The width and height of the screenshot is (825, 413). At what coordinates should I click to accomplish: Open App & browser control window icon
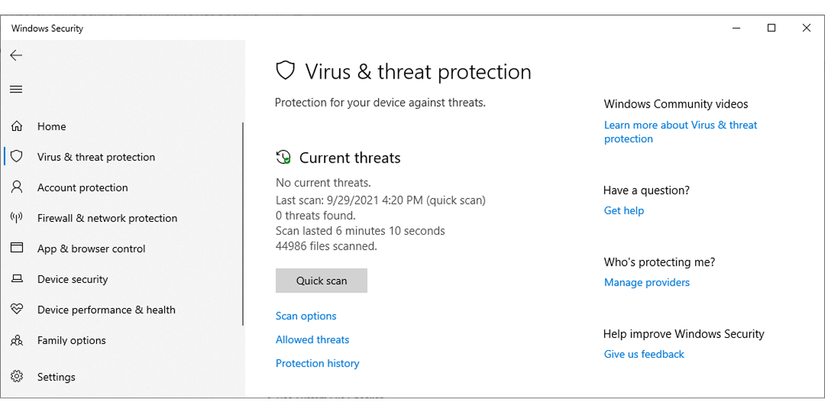coord(17,248)
